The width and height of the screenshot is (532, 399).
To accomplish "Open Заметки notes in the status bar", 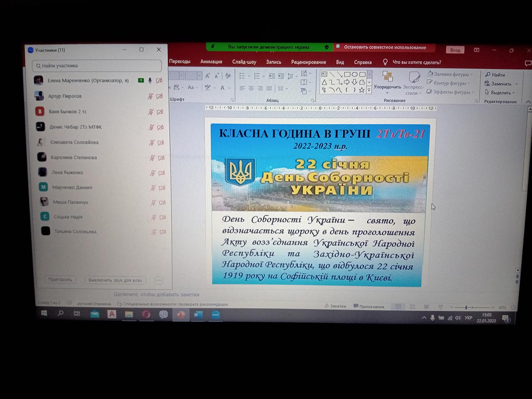I will tap(336, 306).
